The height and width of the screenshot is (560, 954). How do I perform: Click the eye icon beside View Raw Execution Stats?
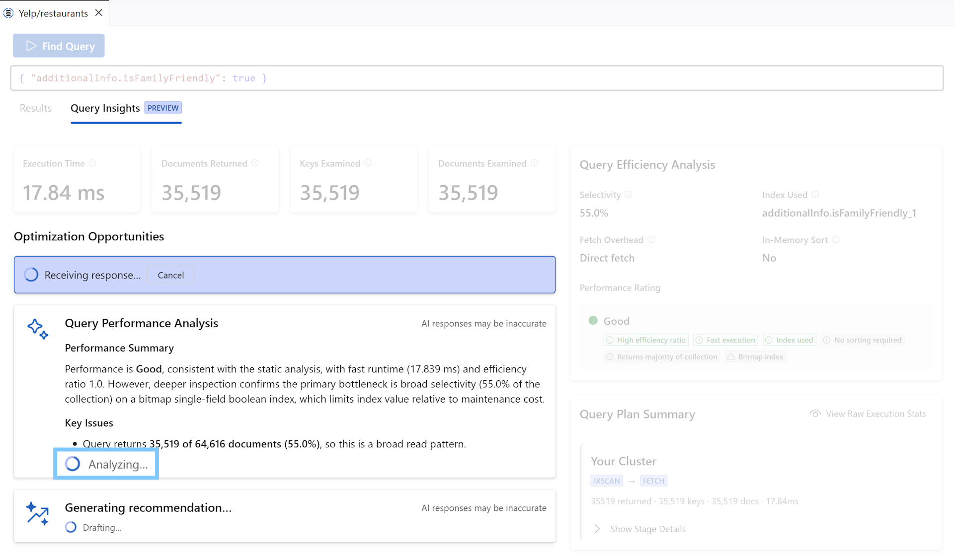[x=815, y=414]
